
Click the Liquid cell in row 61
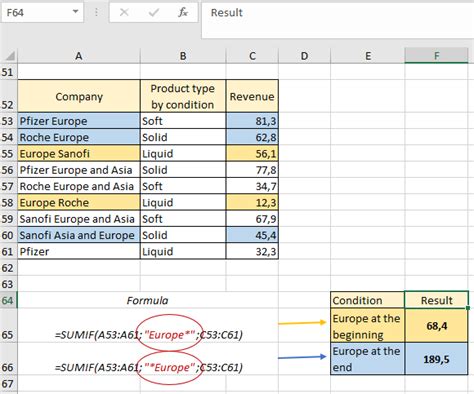tap(183, 252)
